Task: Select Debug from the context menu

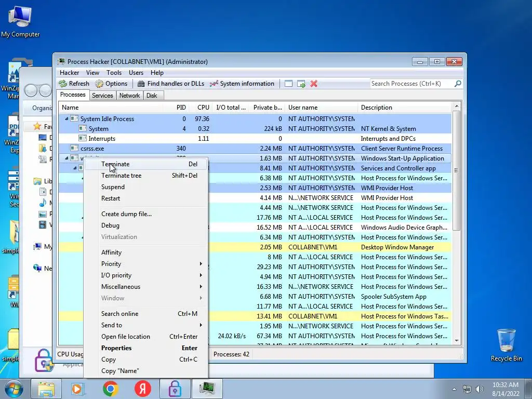Action: coord(146,225)
